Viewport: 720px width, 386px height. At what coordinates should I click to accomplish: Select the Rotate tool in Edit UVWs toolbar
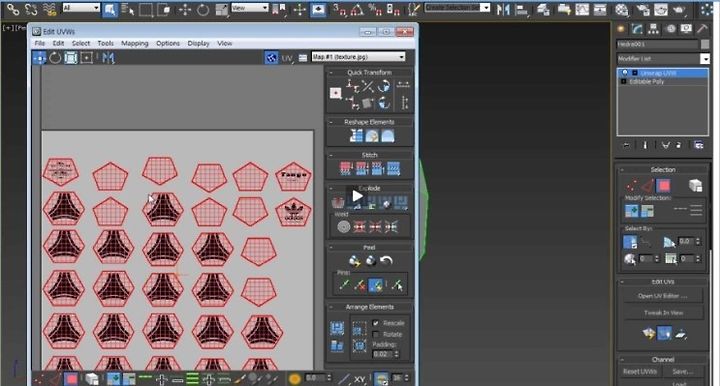pos(55,58)
